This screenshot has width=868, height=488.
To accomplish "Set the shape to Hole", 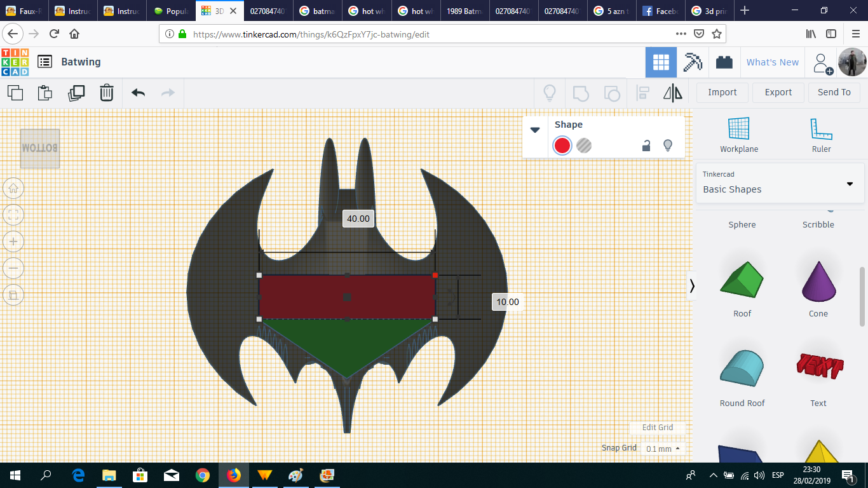I will (584, 146).
